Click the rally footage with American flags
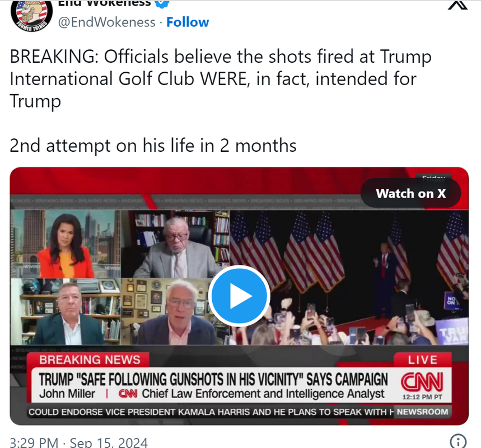481x448 pixels. tap(349, 277)
